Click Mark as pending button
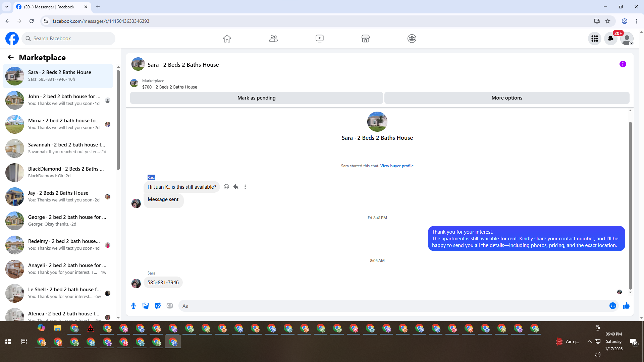Screen dimensions: 644x362 [256, 98]
